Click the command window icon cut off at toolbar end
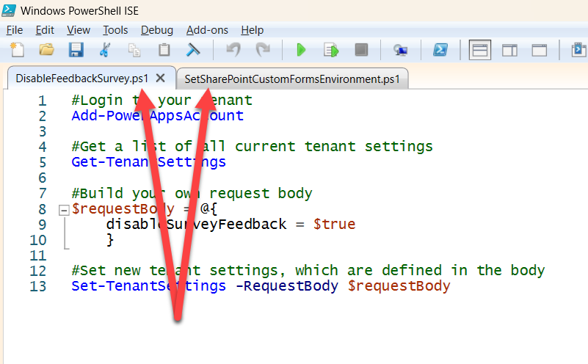 click(579, 50)
